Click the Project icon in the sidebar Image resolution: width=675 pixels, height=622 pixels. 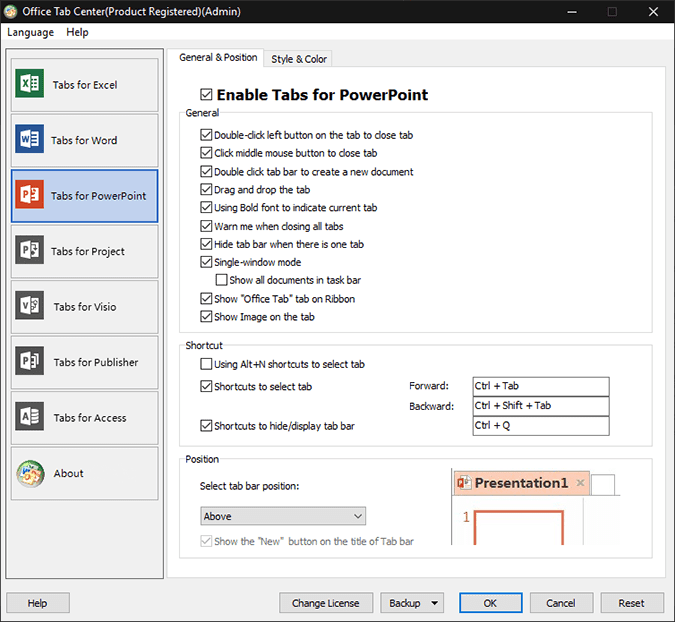(x=29, y=250)
